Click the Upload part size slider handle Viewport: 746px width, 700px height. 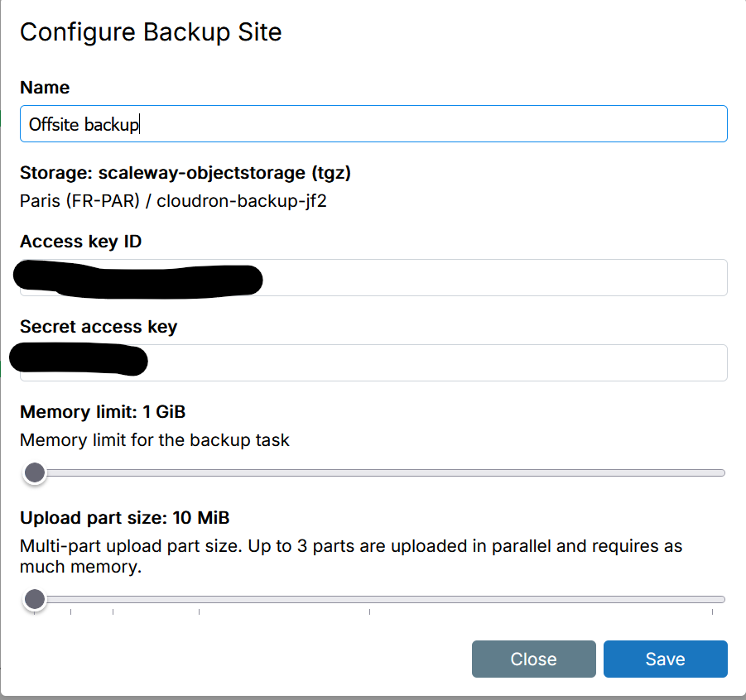click(35, 599)
